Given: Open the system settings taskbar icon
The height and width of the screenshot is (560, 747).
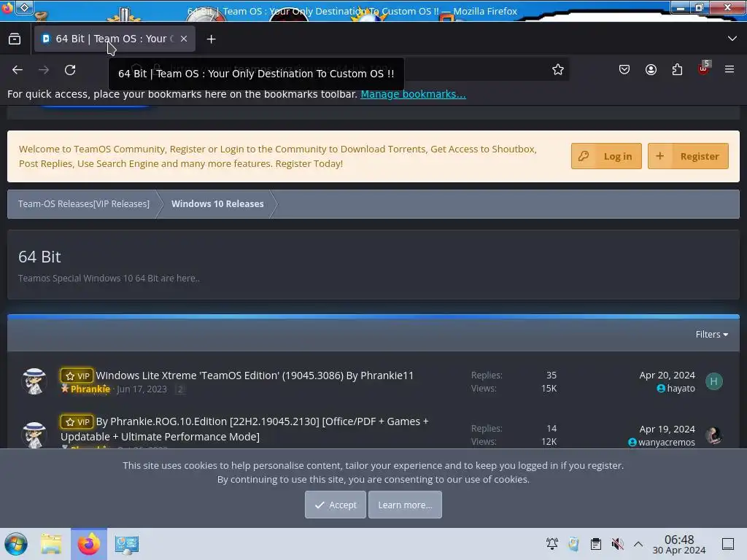Looking at the screenshot, I should (127, 544).
